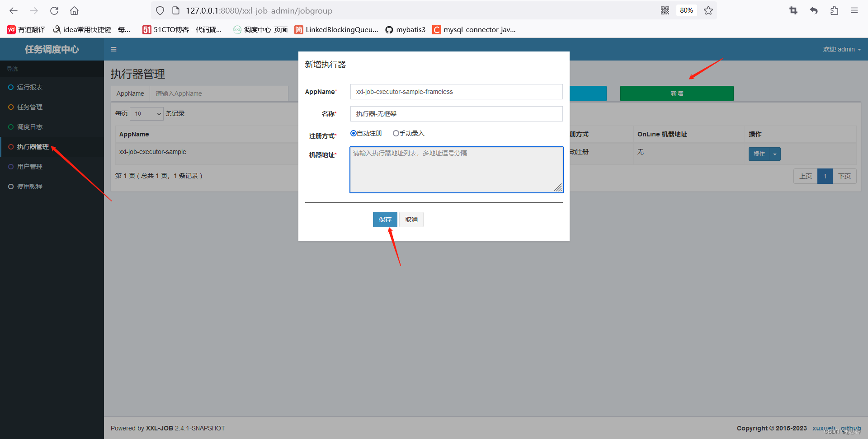
Task: Click the 保存 button
Action: coord(385,219)
